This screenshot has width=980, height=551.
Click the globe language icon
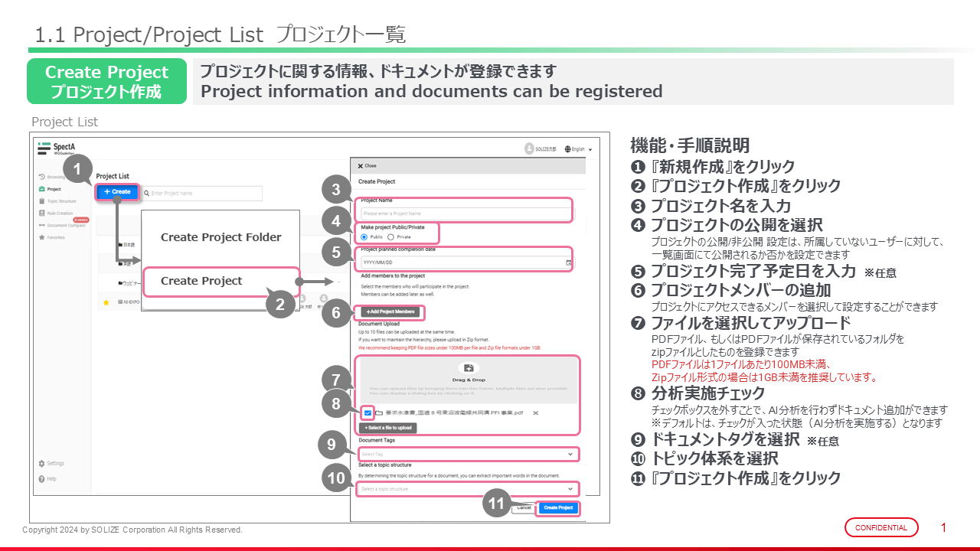pyautogui.click(x=568, y=149)
